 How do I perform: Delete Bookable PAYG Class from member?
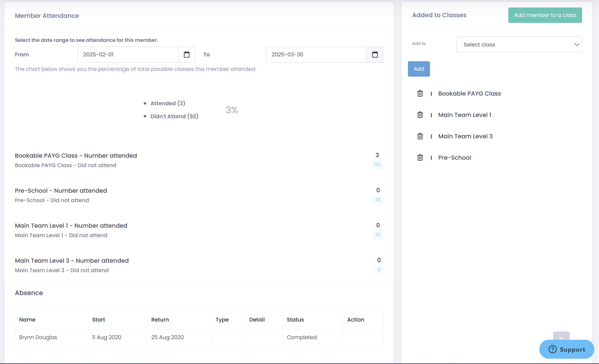point(420,93)
